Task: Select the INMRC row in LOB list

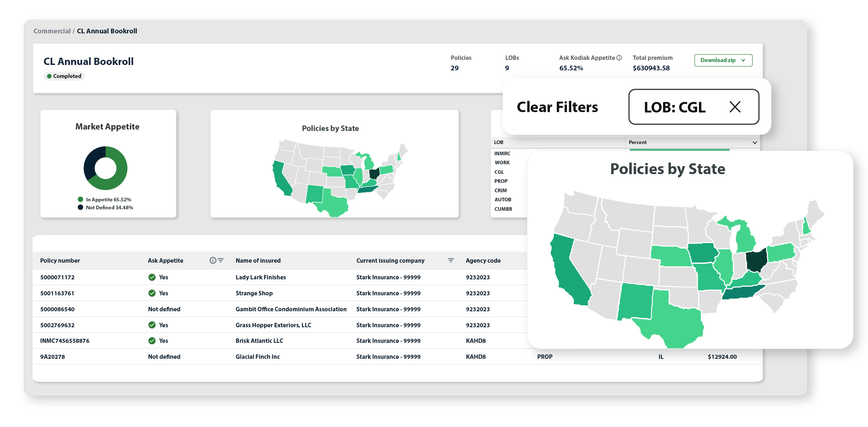Action: 502,153
